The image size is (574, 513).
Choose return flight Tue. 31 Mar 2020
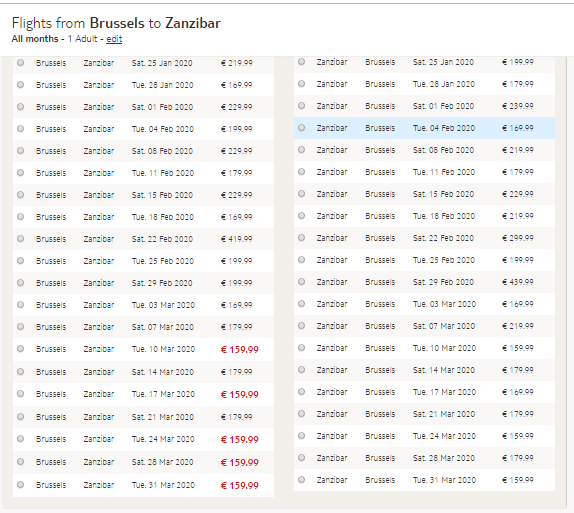[x=301, y=480]
